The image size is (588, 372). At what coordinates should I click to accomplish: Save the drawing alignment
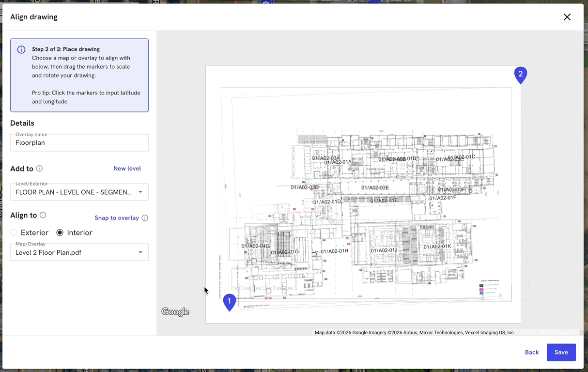[561, 352]
